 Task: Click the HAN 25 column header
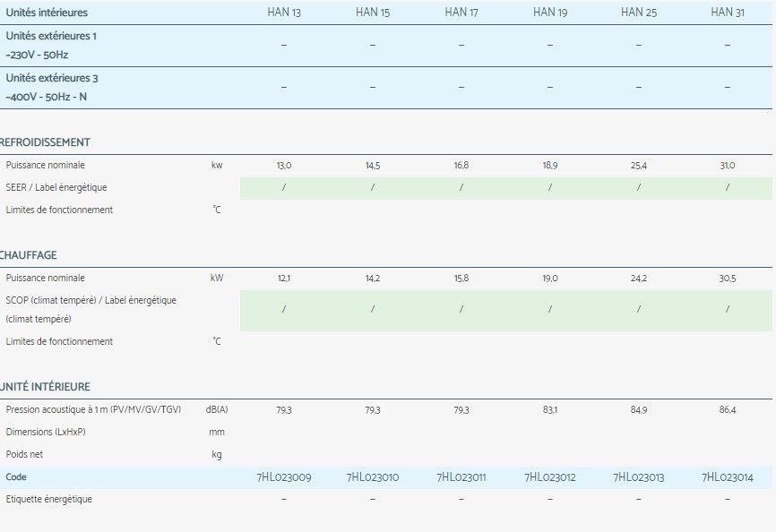click(x=639, y=13)
